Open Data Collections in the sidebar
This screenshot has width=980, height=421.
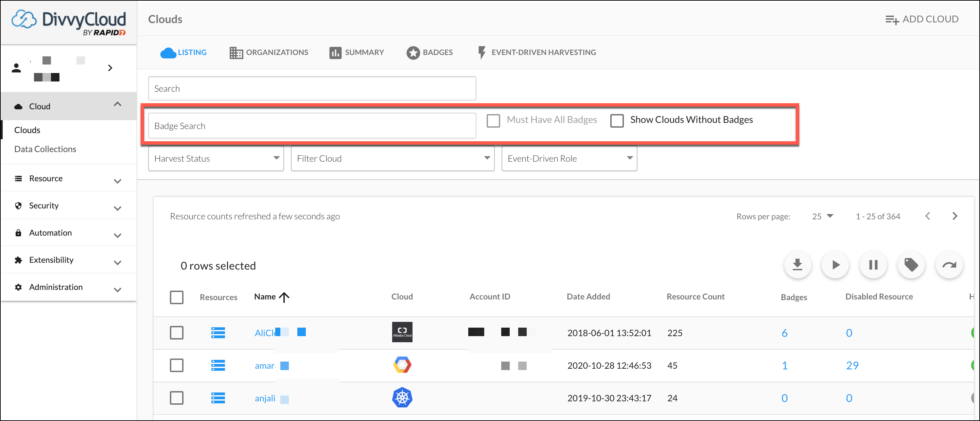pos(45,149)
